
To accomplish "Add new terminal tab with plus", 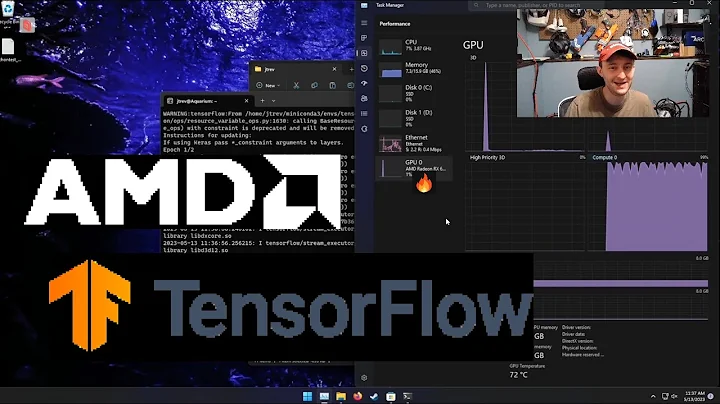I will [x=263, y=101].
